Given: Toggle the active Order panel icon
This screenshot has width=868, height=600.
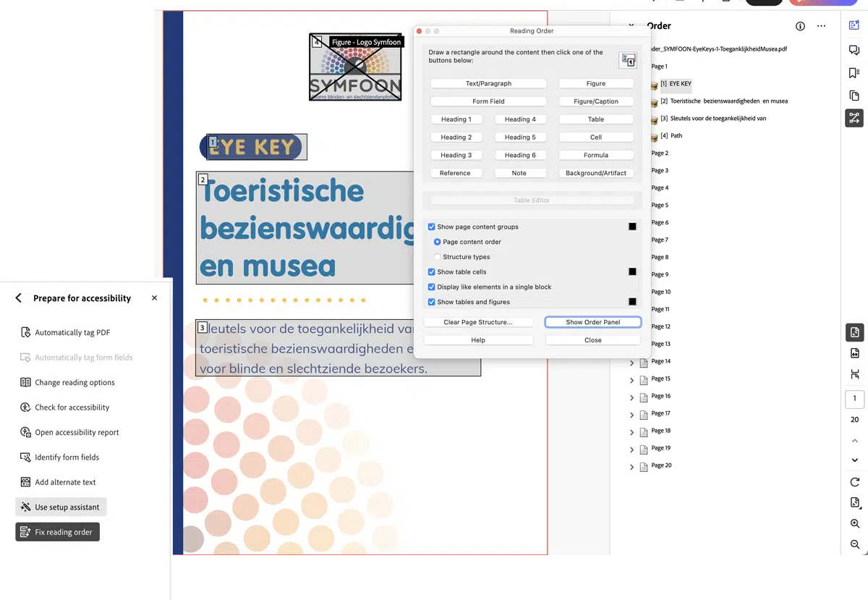Looking at the screenshot, I should point(854,118).
